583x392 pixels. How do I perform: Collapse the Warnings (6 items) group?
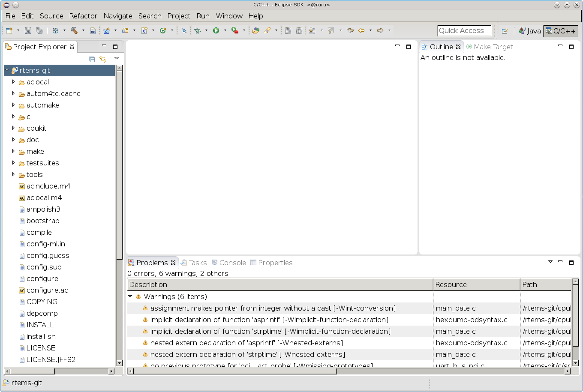130,296
